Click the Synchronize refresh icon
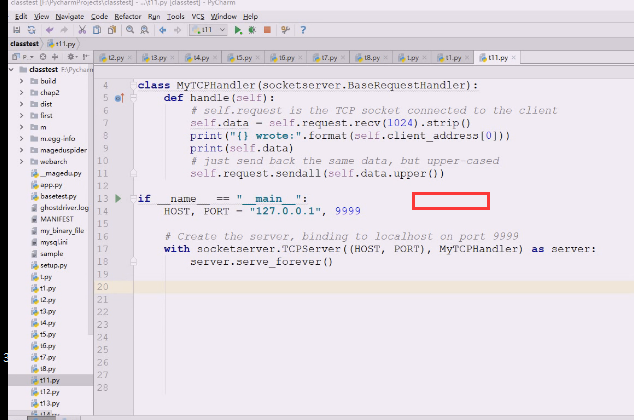634x420 pixels. tap(32, 30)
